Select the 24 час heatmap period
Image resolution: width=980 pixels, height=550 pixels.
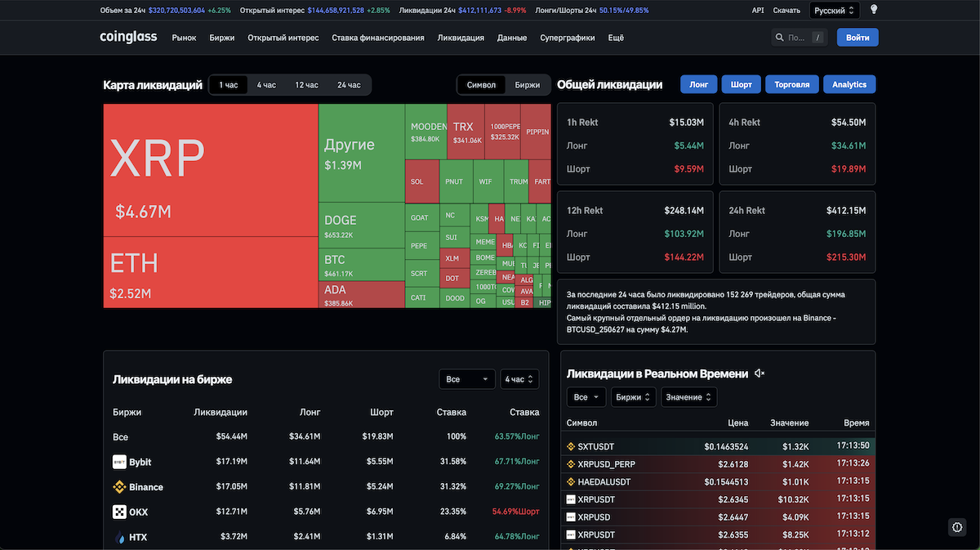point(349,85)
